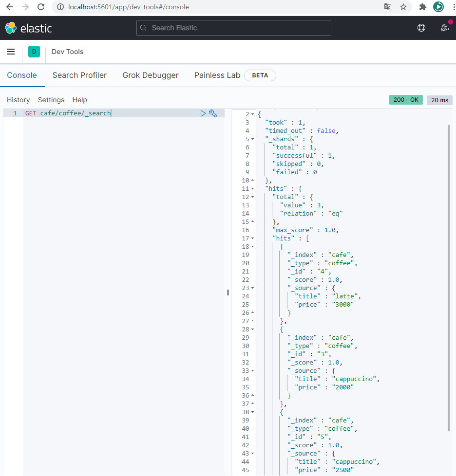This screenshot has width=456, height=476.
Task: Open the Grok Debugger tab
Action: (x=151, y=75)
